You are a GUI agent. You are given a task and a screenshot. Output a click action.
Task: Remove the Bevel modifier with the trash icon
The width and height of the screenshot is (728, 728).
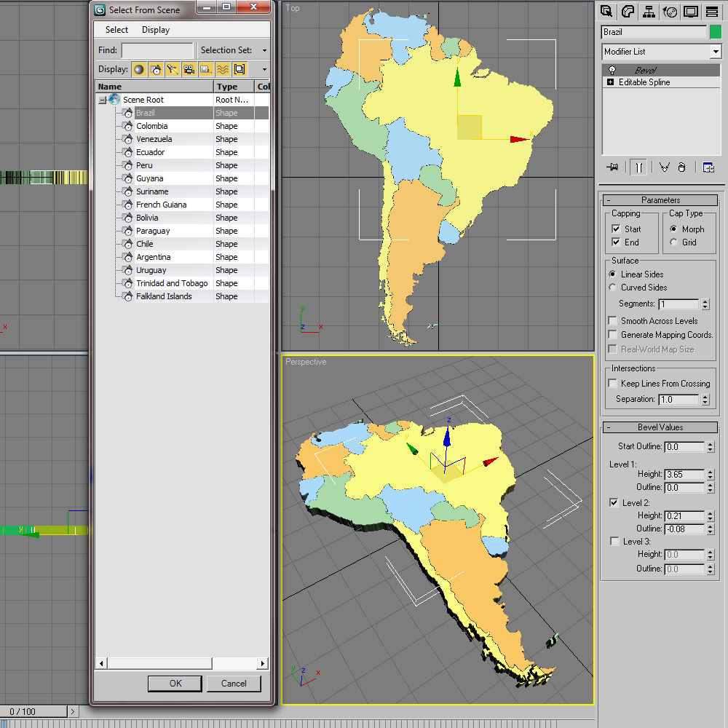tap(681, 167)
